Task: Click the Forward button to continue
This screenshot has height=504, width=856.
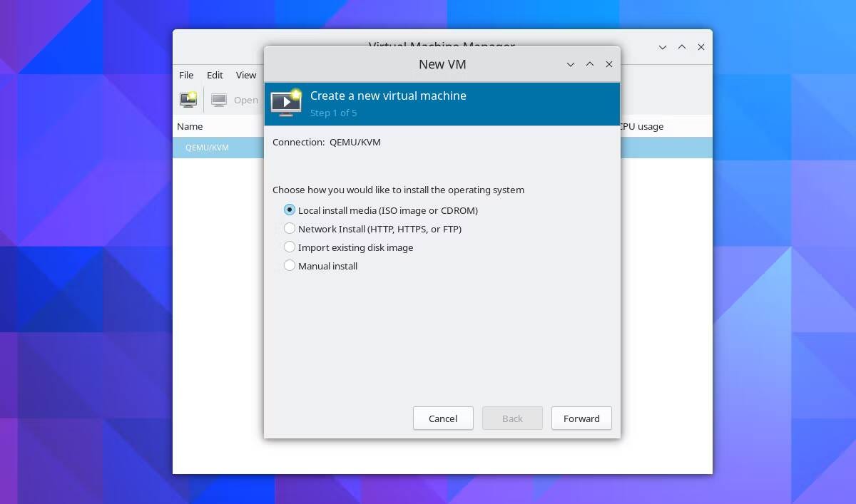Action: click(581, 418)
